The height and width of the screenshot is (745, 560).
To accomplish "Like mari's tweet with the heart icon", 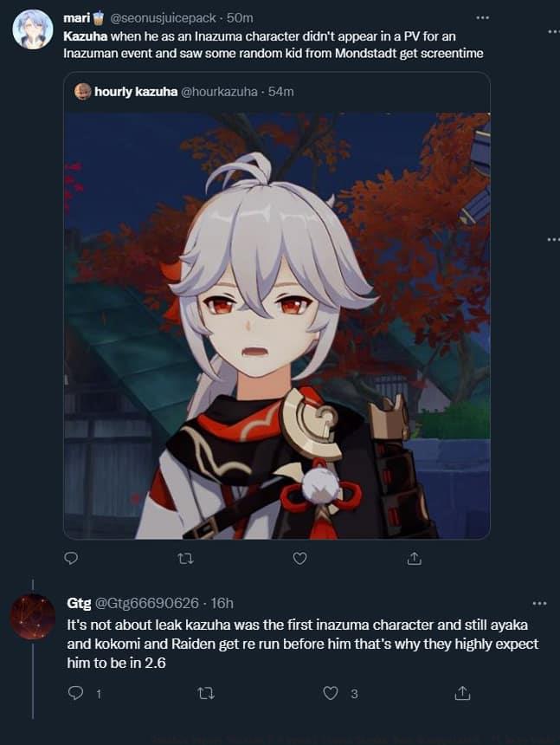I will tap(299, 558).
